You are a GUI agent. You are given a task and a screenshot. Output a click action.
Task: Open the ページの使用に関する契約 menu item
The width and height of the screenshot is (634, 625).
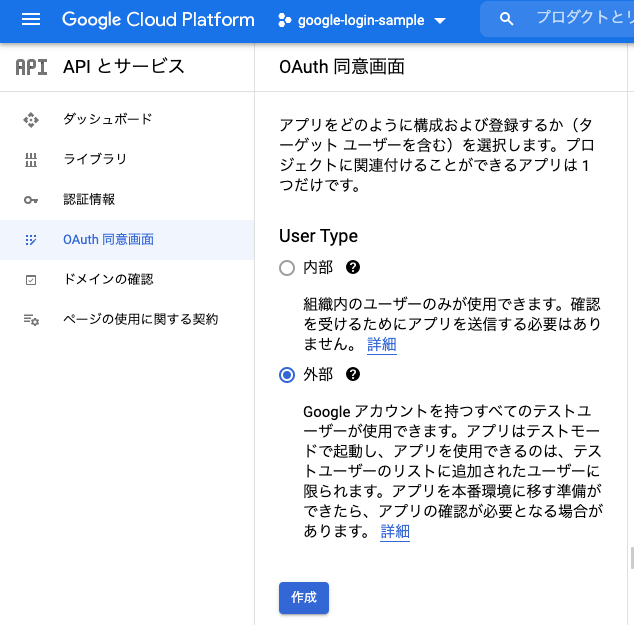click(x=127, y=319)
